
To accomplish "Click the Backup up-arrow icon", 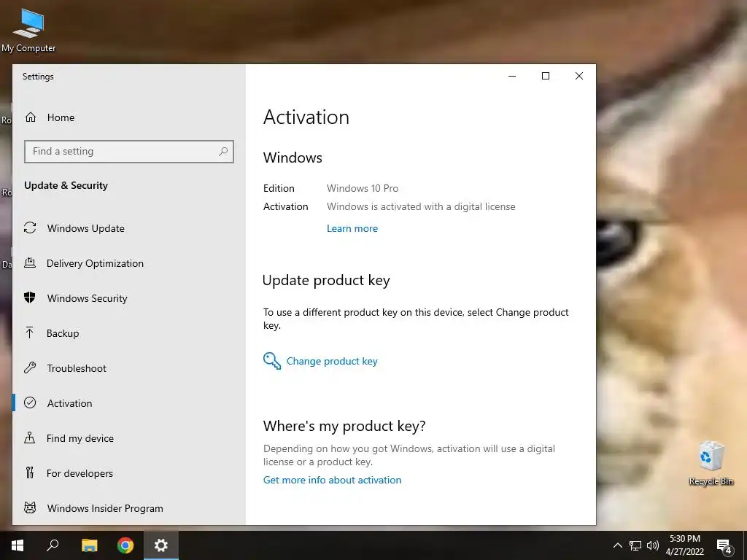I will click(x=29, y=332).
